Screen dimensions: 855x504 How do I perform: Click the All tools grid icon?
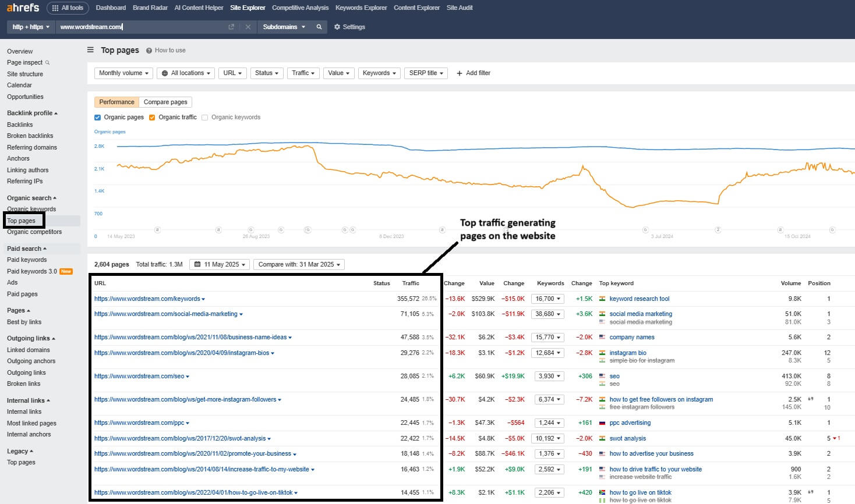point(55,8)
